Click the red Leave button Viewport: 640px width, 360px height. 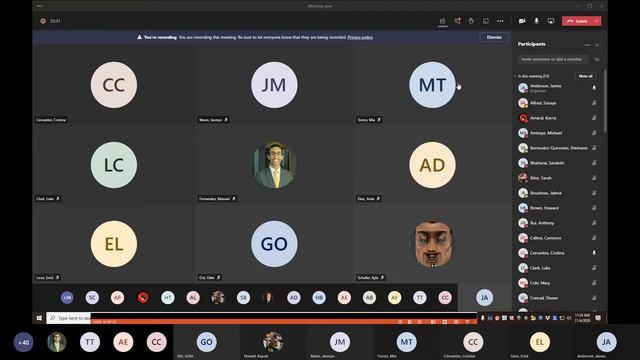577,21
